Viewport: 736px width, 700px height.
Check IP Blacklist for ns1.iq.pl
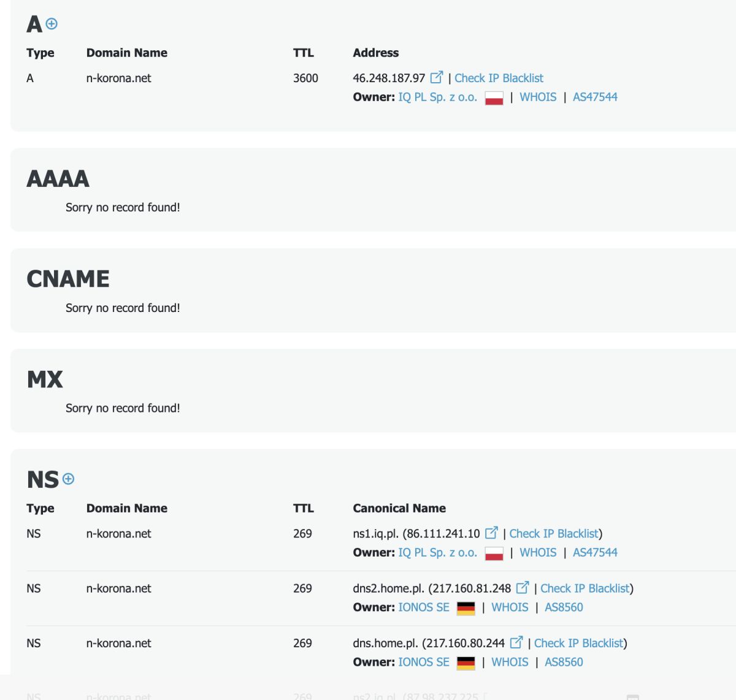pyautogui.click(x=553, y=533)
